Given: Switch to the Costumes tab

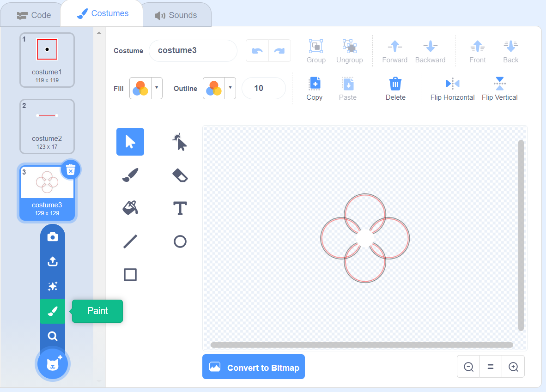Looking at the screenshot, I should click(103, 13).
